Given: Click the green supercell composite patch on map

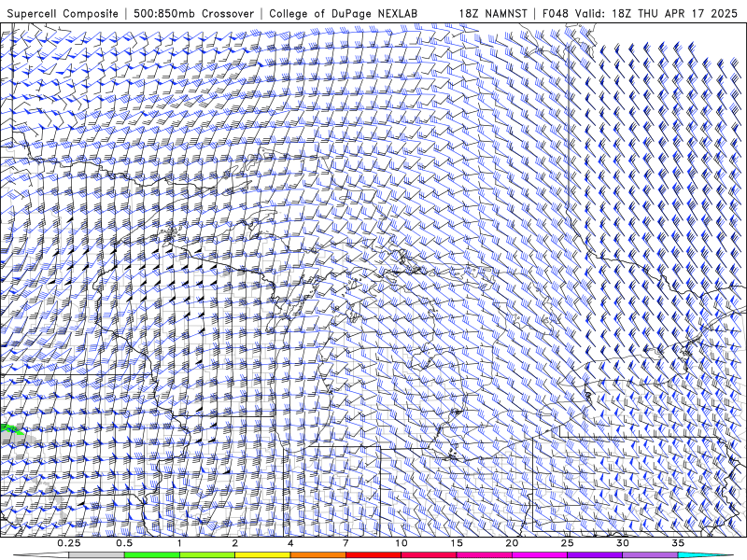Looking at the screenshot, I should (x=10, y=429).
